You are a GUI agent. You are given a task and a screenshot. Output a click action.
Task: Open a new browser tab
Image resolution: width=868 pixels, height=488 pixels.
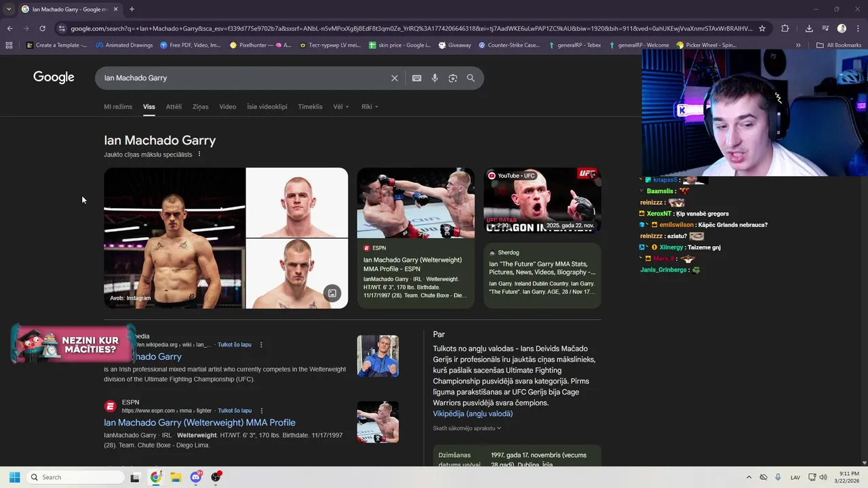[132, 9]
